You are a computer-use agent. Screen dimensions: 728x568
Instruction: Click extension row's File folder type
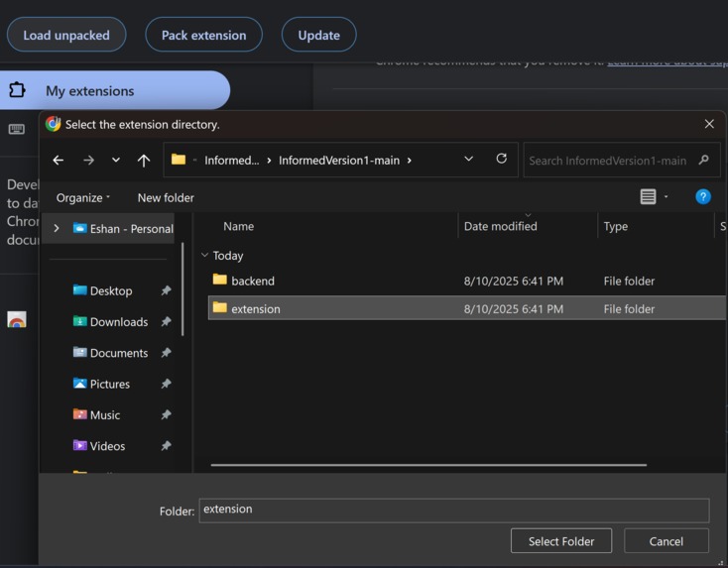click(x=629, y=308)
